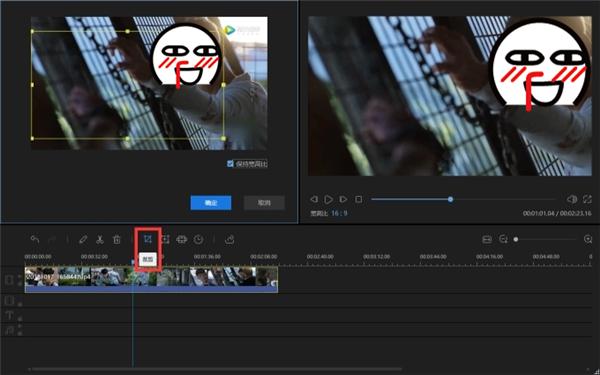This screenshot has width=600, height=375.
Task: Click the mosaic tool icon
Action: (x=181, y=240)
